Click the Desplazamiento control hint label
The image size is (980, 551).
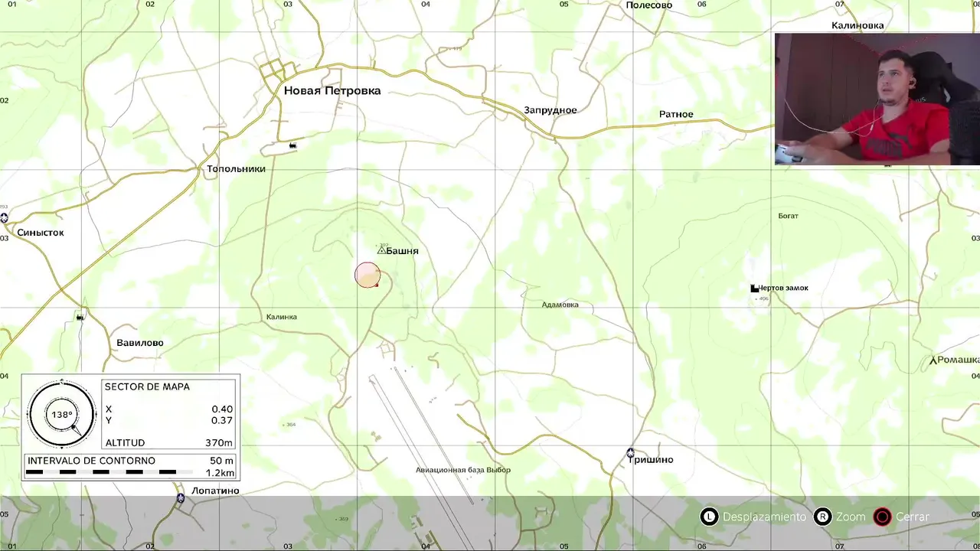pyautogui.click(x=764, y=517)
